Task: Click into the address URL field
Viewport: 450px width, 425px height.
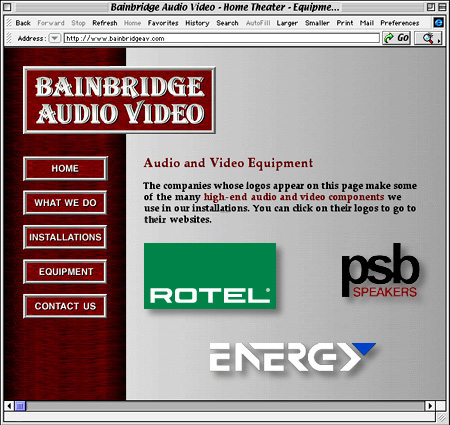Action: pyautogui.click(x=222, y=38)
